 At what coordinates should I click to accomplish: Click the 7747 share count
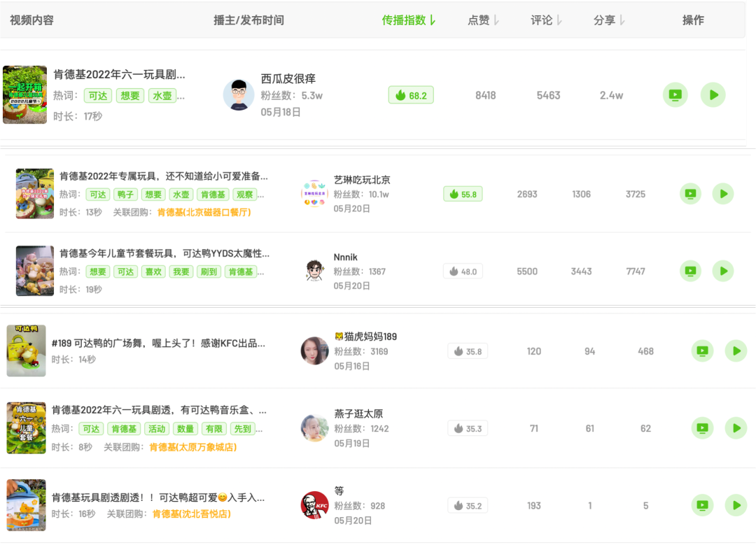(636, 271)
